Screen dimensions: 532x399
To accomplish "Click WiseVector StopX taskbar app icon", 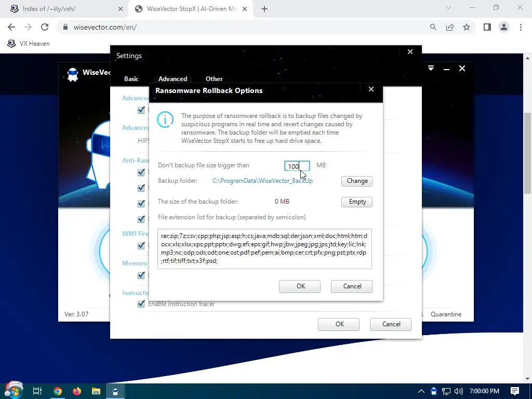I will coord(115,391).
